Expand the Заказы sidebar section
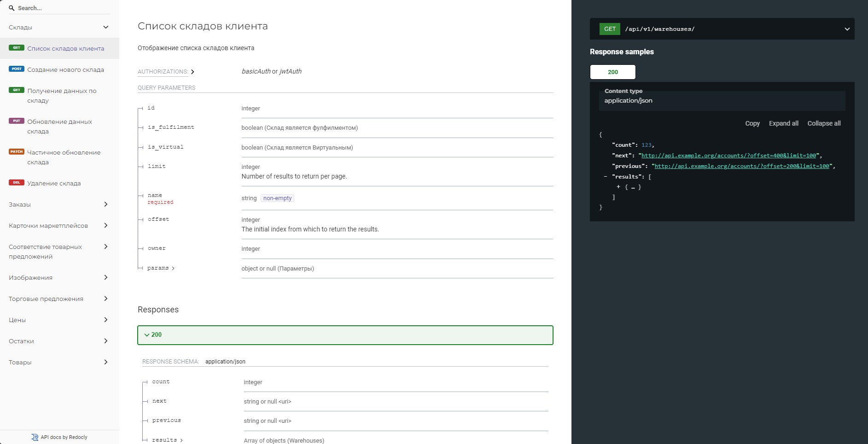Image resolution: width=868 pixels, height=444 pixels. pyautogui.click(x=105, y=204)
